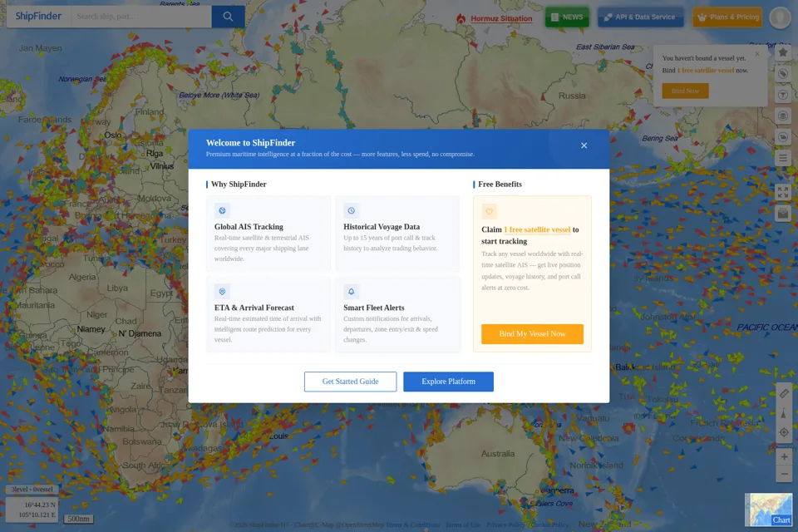Screen dimensions: 798x532
Task: Click the coordinates readout 16°44.23 N
Action: pyautogui.click(x=39, y=505)
